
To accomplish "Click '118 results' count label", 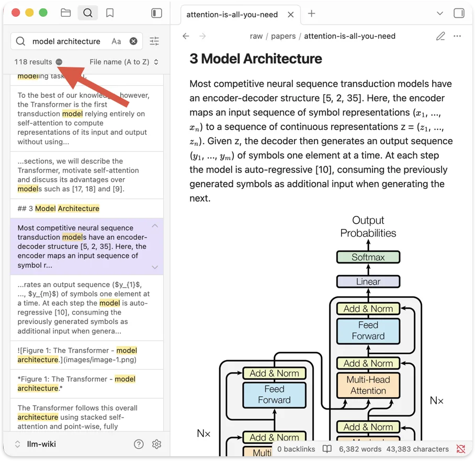I will click(33, 62).
